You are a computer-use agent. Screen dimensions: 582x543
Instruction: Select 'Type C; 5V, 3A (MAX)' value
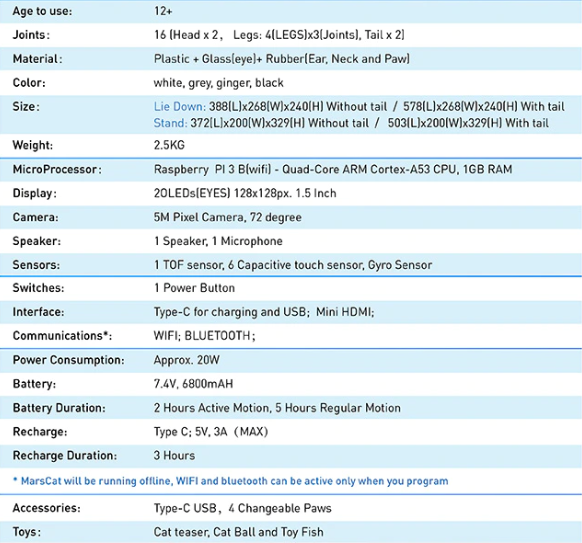[x=211, y=432]
